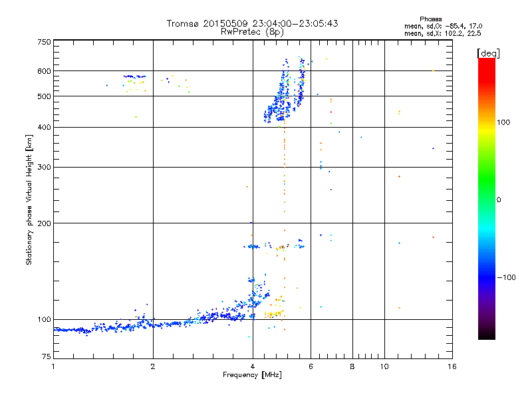
Task: Click the y-axis tick label "75"
Action: (47, 356)
